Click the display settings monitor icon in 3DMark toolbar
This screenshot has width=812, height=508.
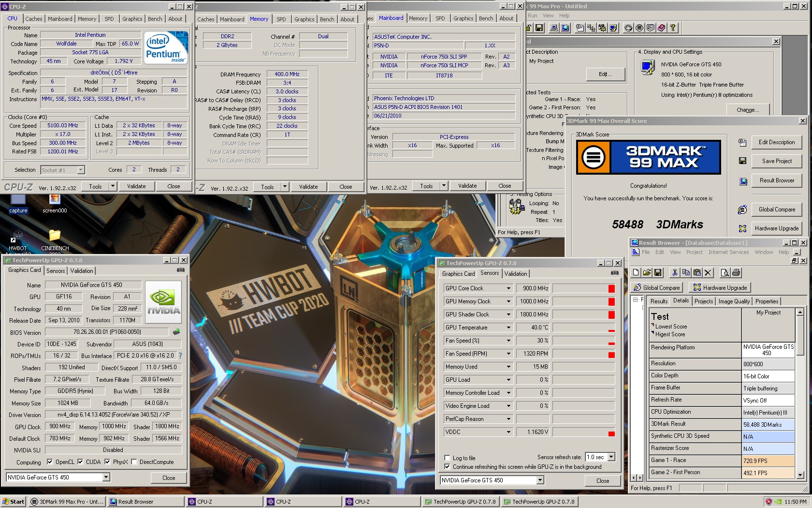(613, 28)
